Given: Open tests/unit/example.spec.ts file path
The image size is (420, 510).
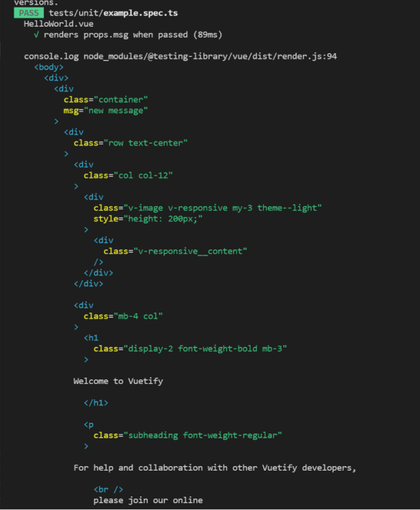Looking at the screenshot, I should click(113, 13).
